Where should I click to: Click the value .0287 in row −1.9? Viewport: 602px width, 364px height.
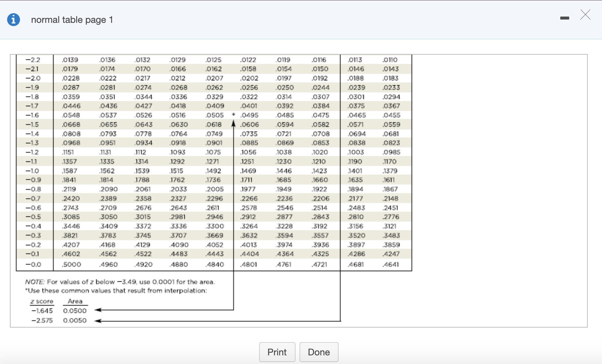pos(71,88)
